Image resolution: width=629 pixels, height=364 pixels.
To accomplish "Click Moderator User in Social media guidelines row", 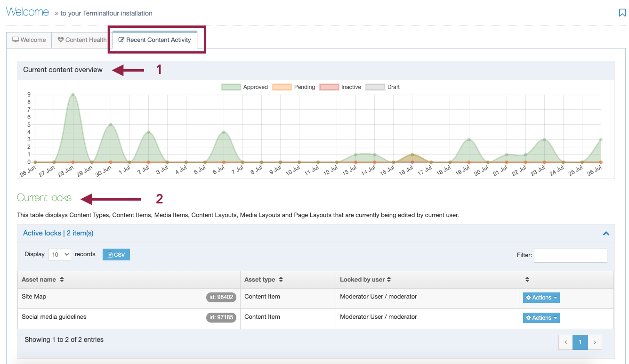I will [x=379, y=317].
